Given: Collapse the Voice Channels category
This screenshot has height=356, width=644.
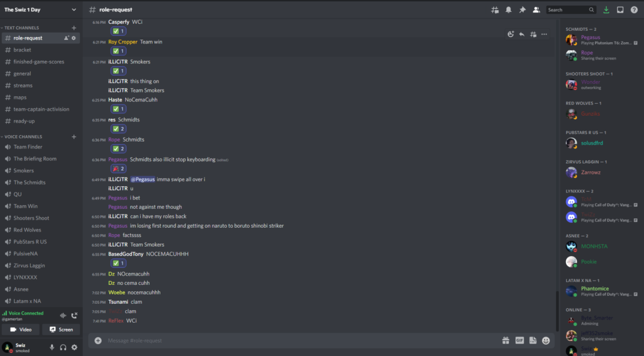Looking at the screenshot, I should click(x=21, y=136).
